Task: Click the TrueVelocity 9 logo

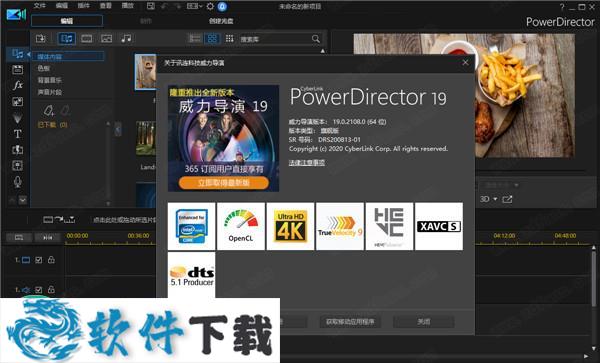Action: pos(340,226)
